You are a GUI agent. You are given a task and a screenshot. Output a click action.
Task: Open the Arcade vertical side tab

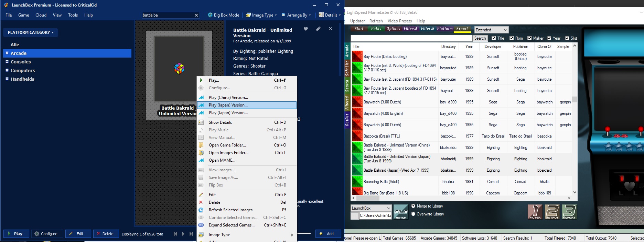(x=347, y=51)
